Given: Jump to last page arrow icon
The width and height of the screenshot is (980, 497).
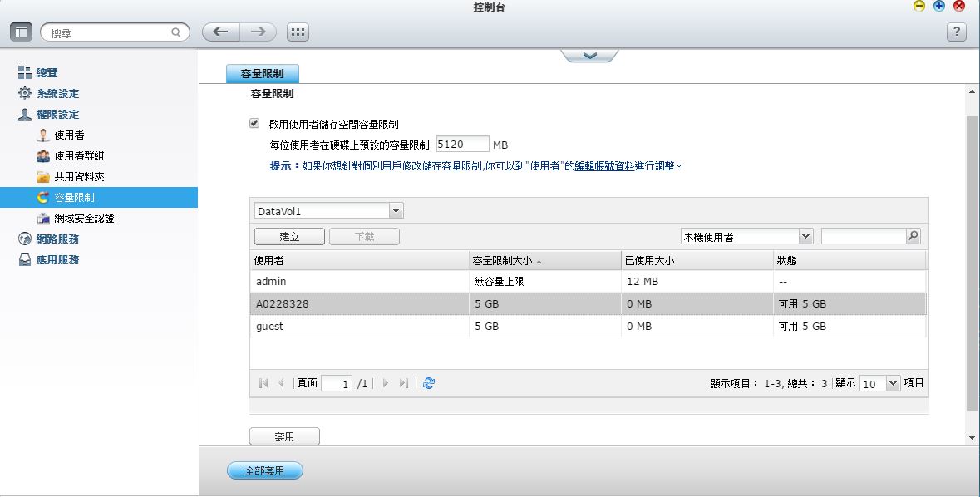Looking at the screenshot, I should coord(404,383).
